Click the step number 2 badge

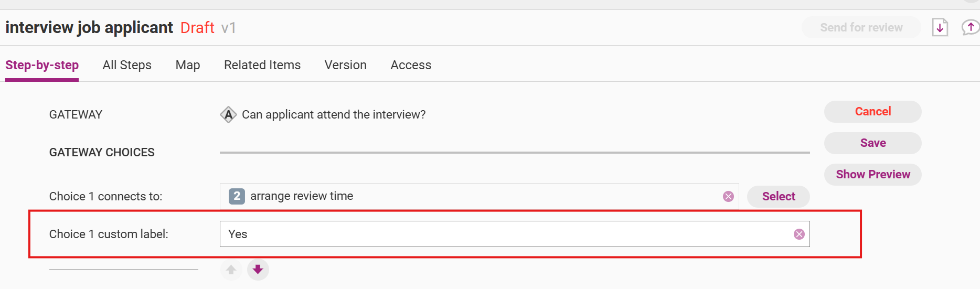[x=237, y=196]
